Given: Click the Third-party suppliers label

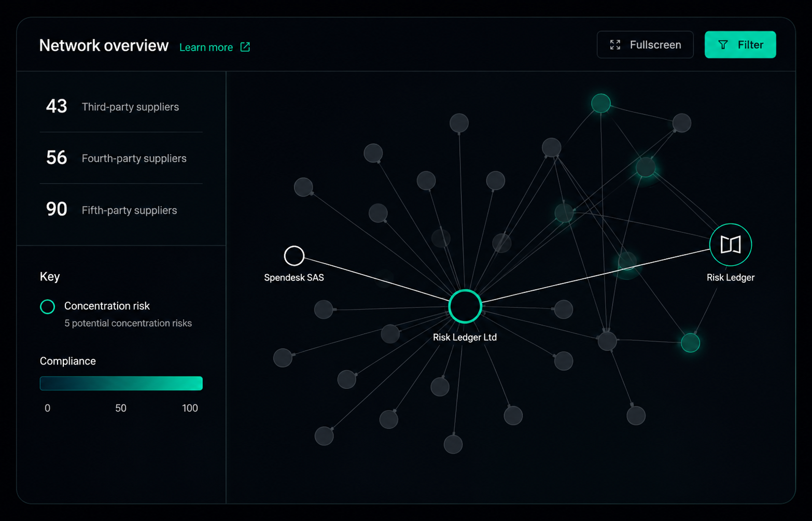Looking at the screenshot, I should click(130, 107).
